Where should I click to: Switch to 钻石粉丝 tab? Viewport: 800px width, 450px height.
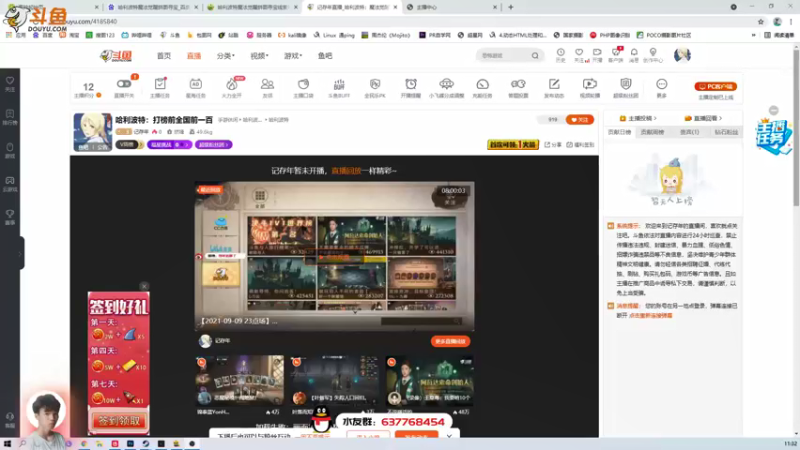726,132
